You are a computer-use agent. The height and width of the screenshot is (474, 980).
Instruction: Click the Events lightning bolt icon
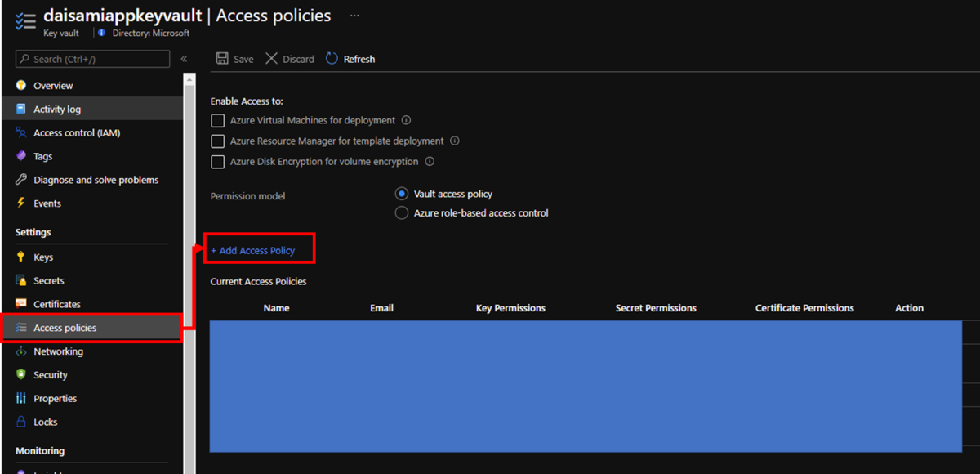tap(21, 203)
